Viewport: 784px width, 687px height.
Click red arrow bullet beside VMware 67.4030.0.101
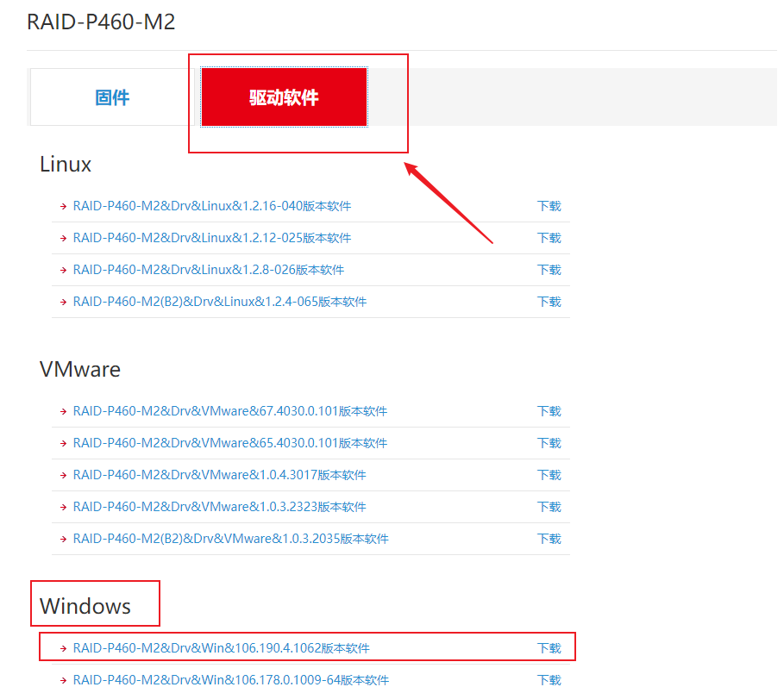[63, 412]
